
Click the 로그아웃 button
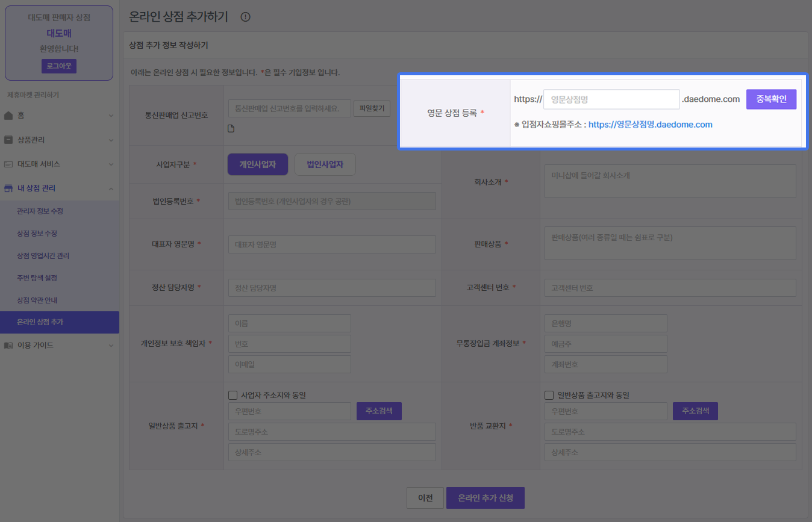(59, 66)
